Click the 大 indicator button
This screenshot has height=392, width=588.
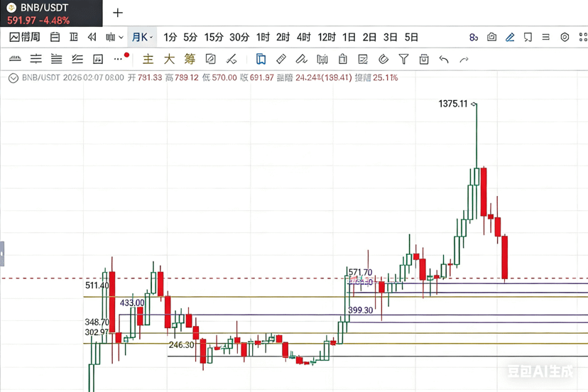click(169, 59)
